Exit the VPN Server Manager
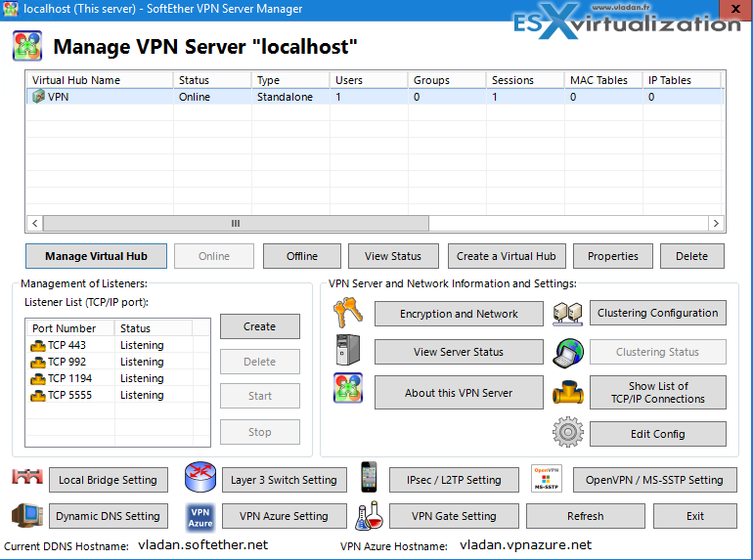This screenshot has height=560, width=753. coord(695,516)
